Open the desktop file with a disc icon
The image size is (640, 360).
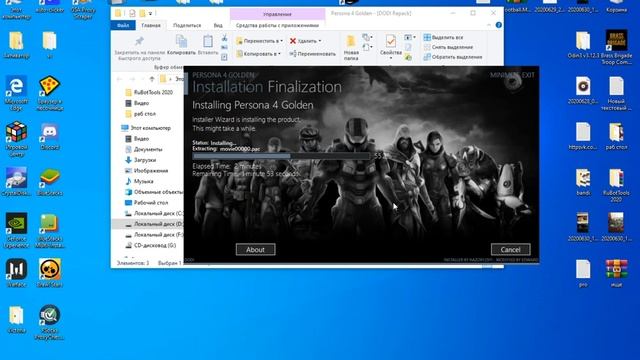click(583, 90)
